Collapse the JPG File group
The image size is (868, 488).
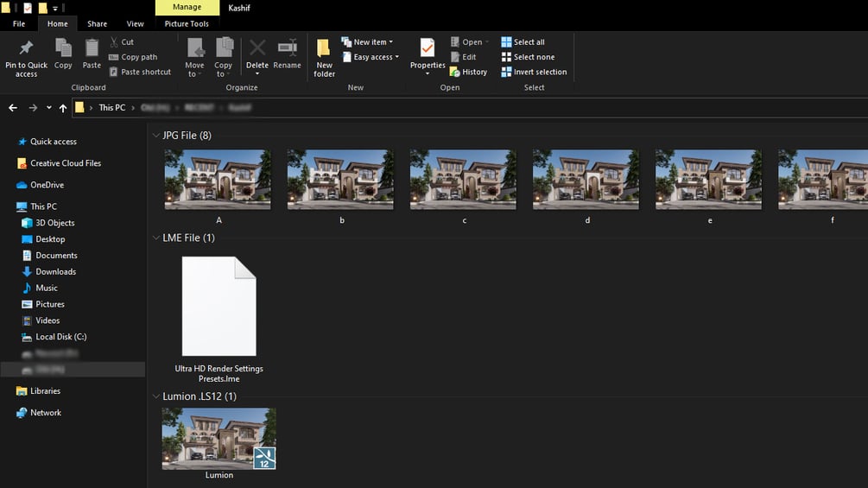(156, 136)
